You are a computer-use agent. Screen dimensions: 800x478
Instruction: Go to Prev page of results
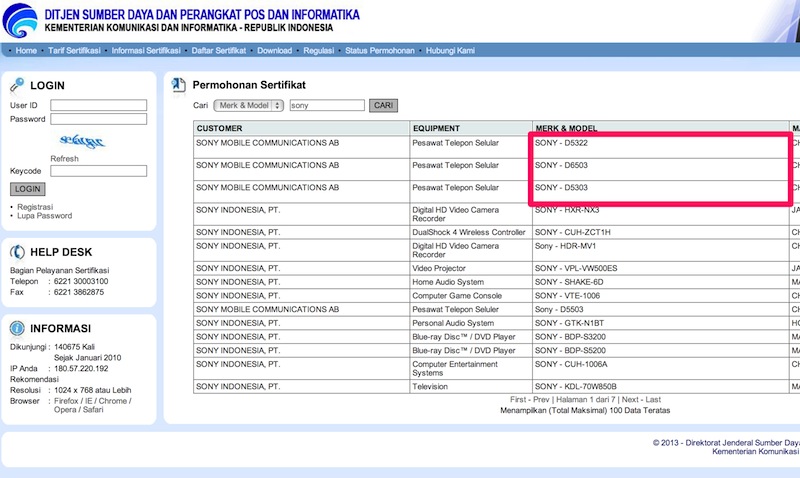[541, 400]
